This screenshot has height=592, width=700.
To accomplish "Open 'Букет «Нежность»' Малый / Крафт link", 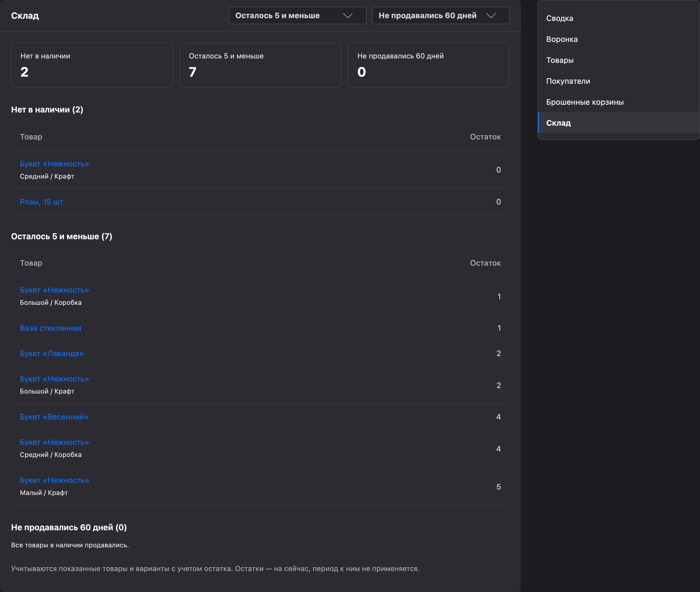I will pos(54,480).
